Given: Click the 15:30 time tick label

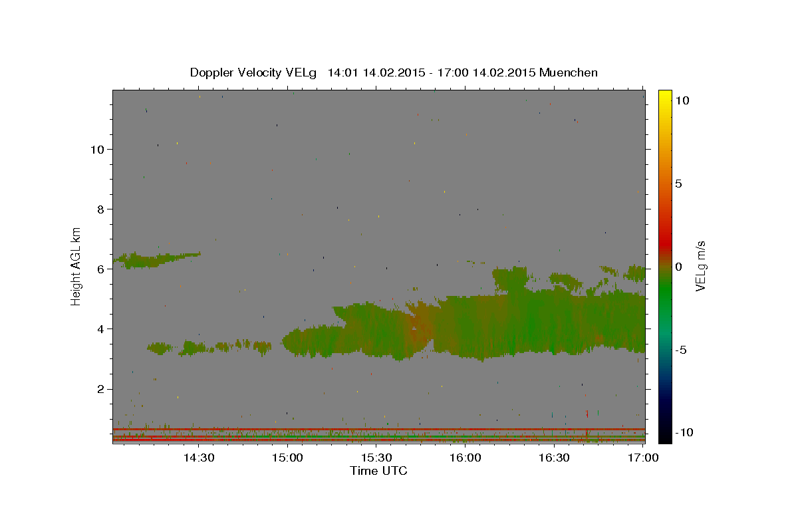Looking at the screenshot, I should 376,458.
